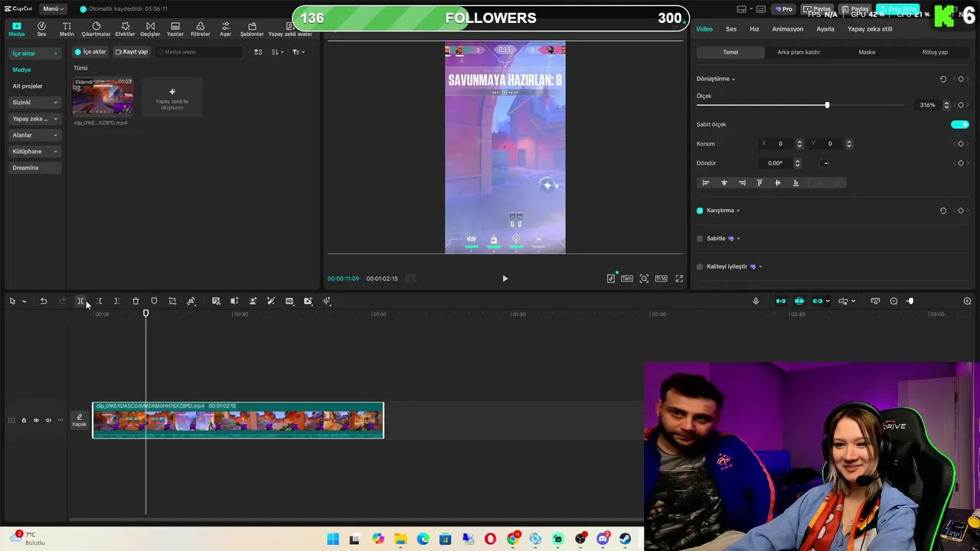
Task: Zoom in the timeline with plus icon
Action: (x=967, y=301)
